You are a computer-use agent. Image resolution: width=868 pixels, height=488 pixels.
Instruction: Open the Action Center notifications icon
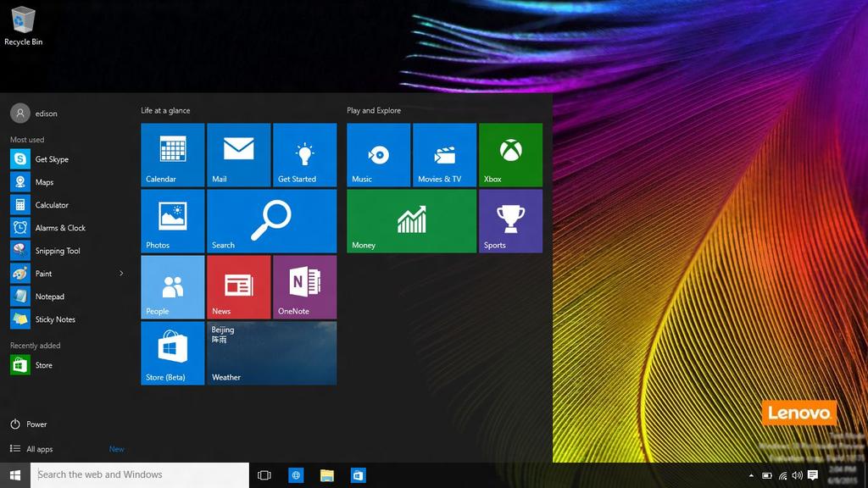tap(813, 475)
